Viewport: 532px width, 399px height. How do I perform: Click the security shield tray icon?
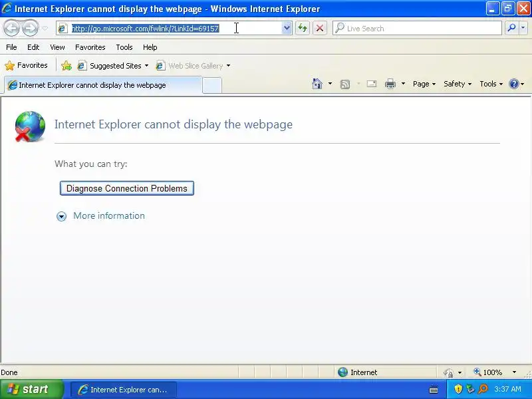458,389
